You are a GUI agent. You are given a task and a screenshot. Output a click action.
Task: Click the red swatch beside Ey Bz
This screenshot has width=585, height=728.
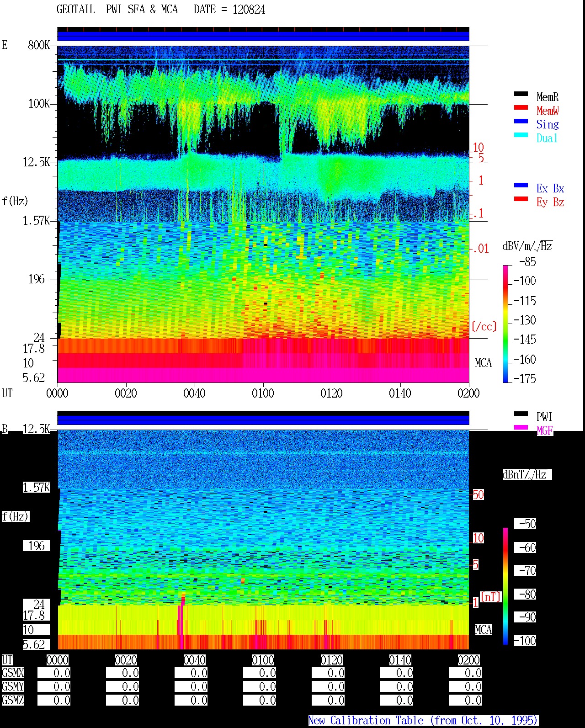(x=521, y=199)
